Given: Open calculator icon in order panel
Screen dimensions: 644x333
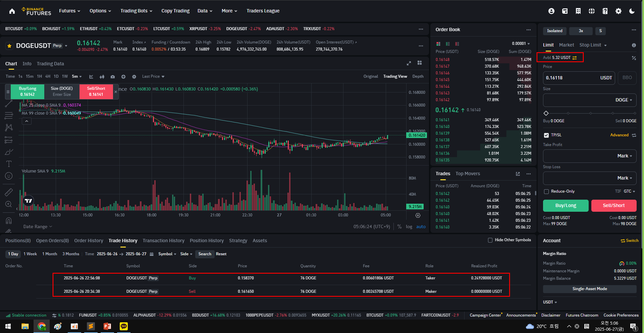Looking at the screenshot, I should point(634,58).
